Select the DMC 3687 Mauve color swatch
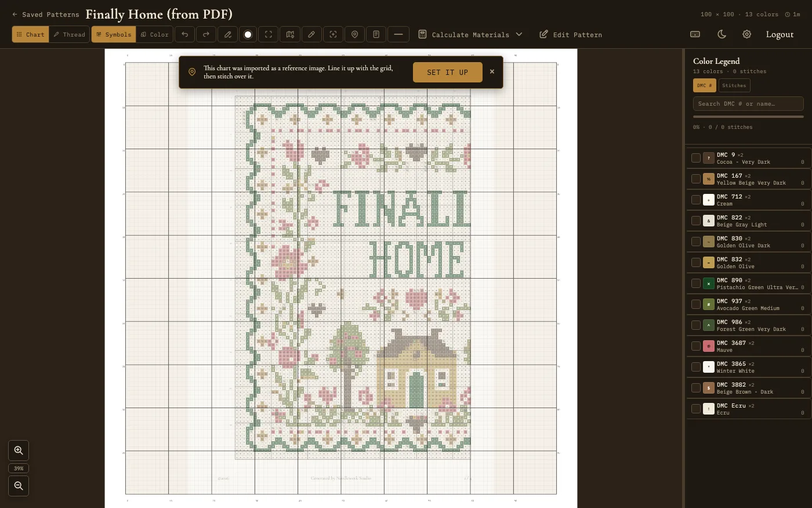Screen dimensions: 812x508 (x=709, y=346)
